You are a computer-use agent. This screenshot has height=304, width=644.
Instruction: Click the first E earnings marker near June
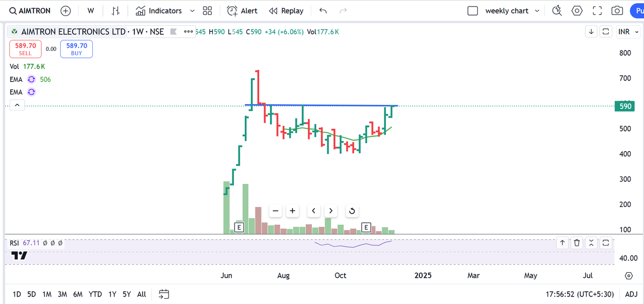[x=239, y=227]
